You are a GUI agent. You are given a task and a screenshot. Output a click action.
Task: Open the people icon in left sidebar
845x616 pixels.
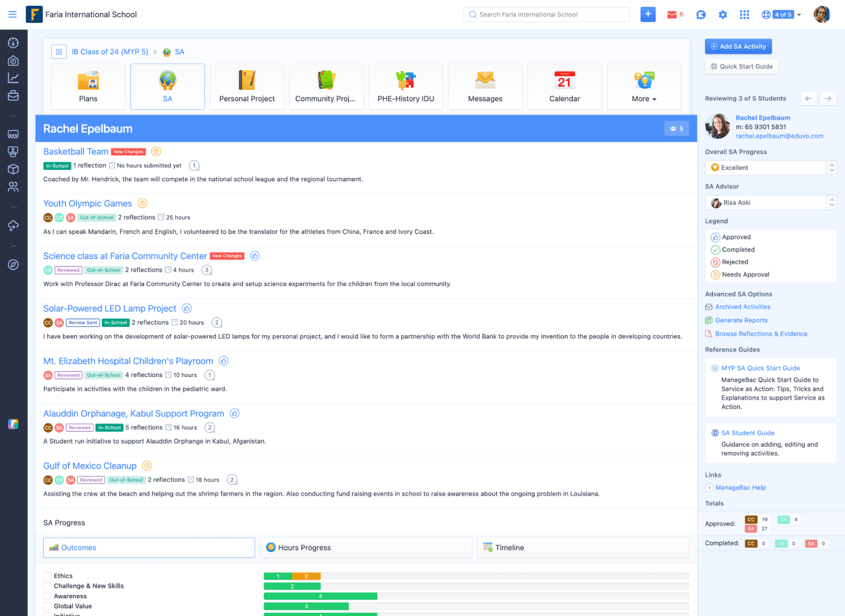coord(13,187)
